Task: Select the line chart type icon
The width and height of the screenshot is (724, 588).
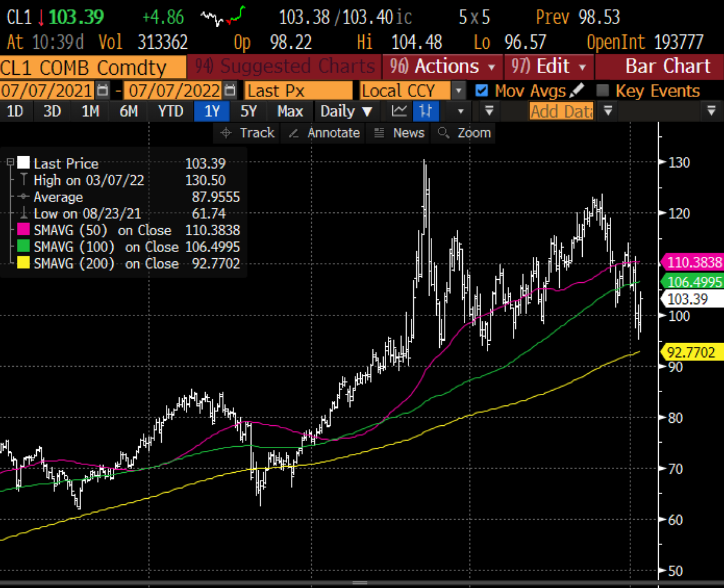Action: (399, 111)
